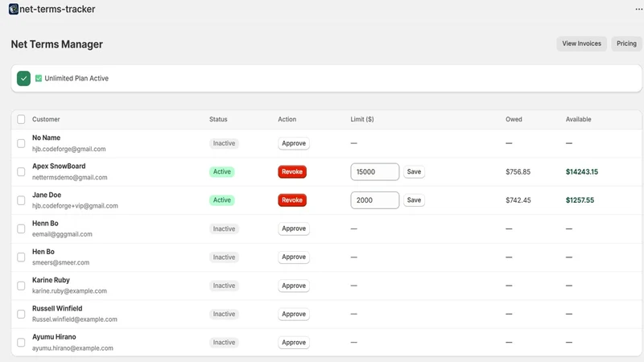Click the green checkmark plan status icon
Image resolution: width=644 pixels, height=362 pixels.
pos(23,78)
